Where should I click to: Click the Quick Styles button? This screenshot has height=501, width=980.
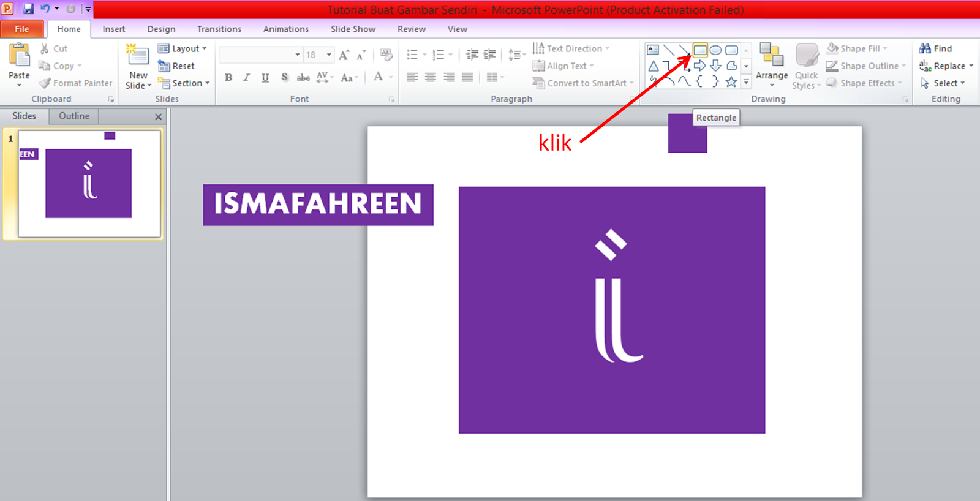[x=807, y=66]
